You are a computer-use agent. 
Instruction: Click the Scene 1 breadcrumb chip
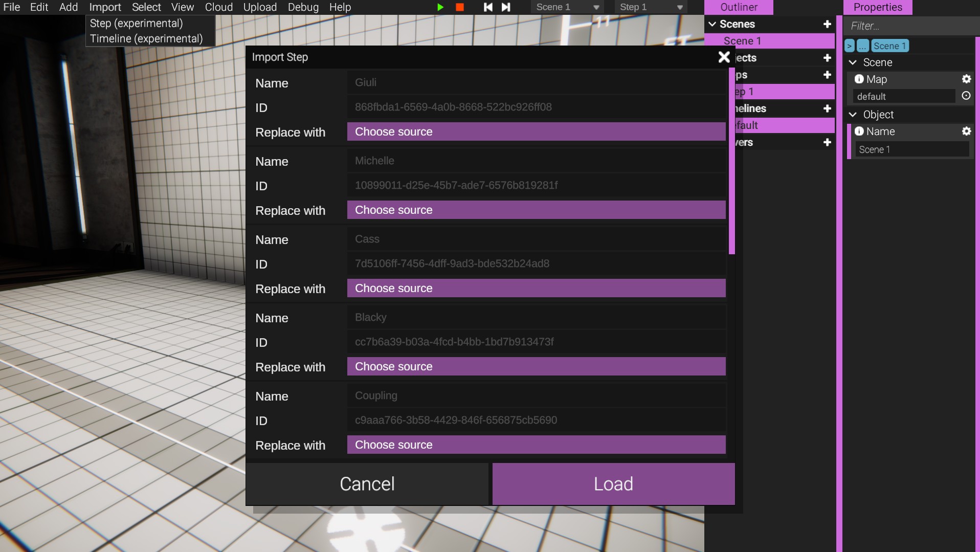point(889,46)
